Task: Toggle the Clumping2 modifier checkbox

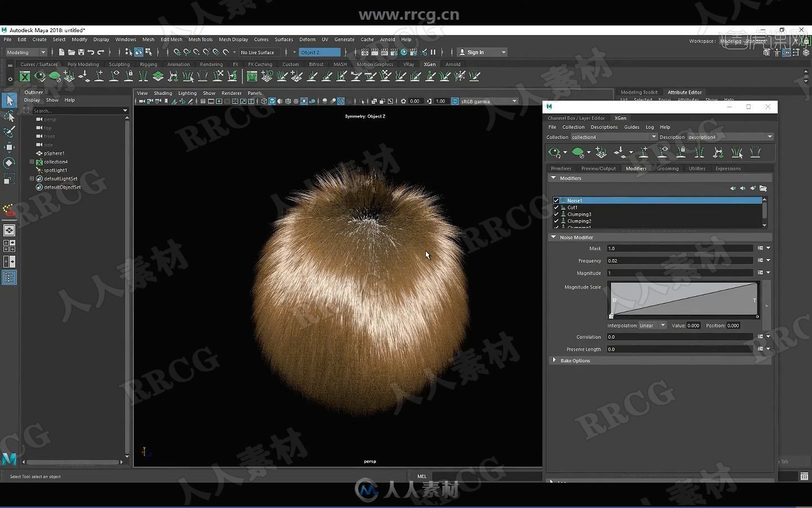Action: tap(556, 221)
